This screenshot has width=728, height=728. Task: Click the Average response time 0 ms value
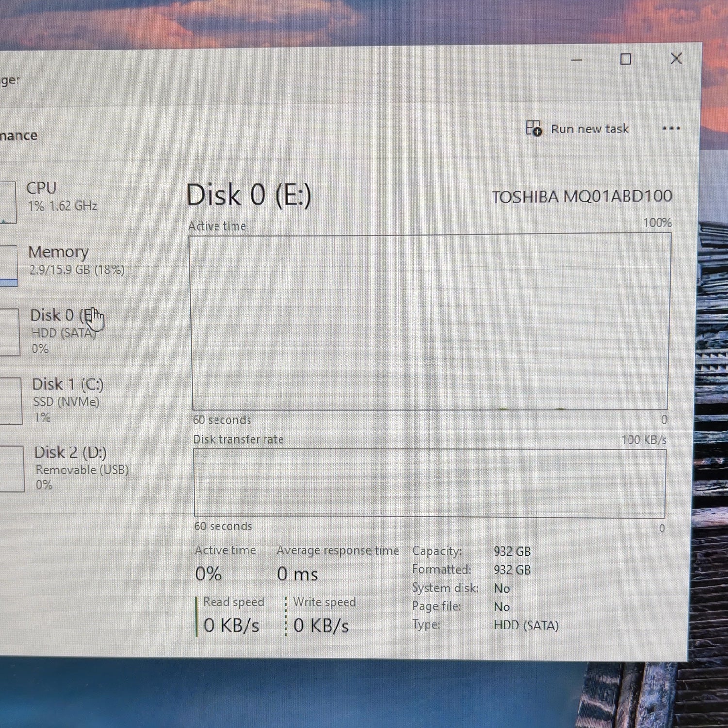297,574
